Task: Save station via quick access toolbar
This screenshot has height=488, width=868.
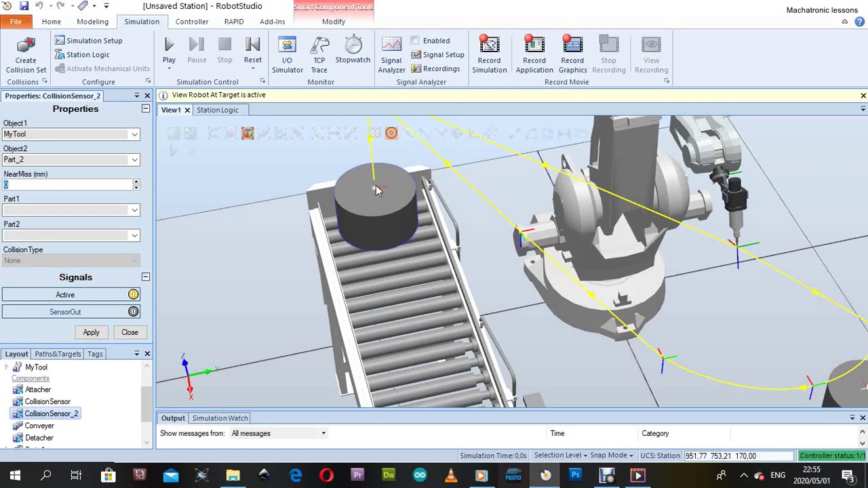Action: [x=24, y=6]
